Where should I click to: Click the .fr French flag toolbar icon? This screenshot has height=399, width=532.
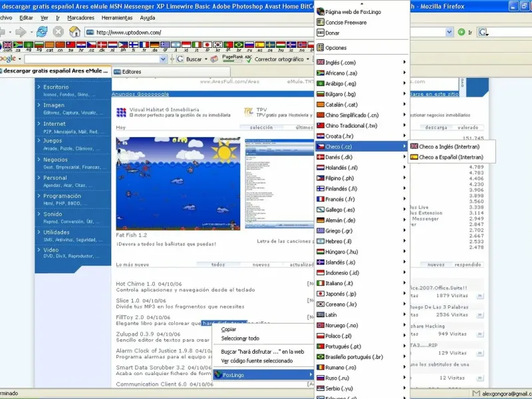[x=144, y=45]
